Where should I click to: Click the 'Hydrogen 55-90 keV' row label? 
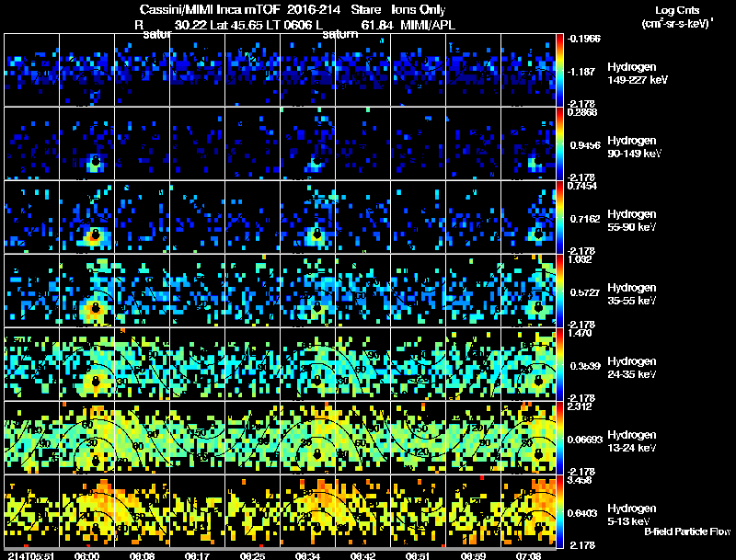click(632, 221)
